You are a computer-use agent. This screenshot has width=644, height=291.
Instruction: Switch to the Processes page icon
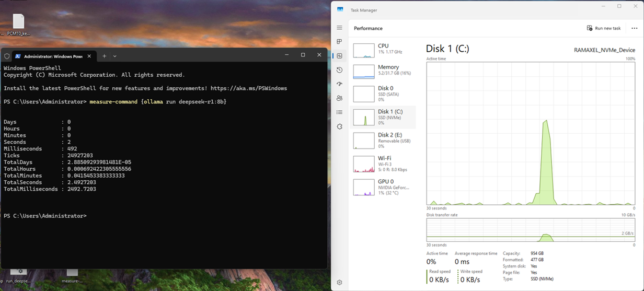(x=339, y=42)
